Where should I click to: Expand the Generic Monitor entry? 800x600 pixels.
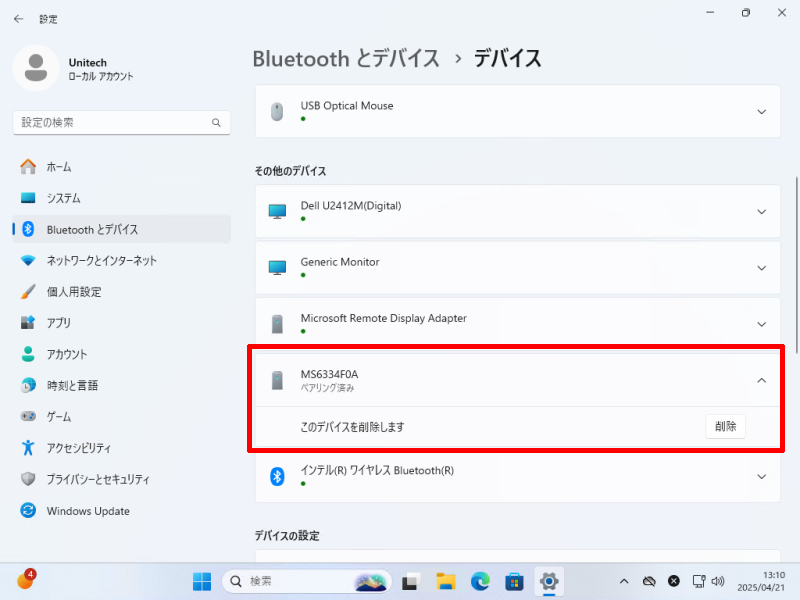point(762,268)
